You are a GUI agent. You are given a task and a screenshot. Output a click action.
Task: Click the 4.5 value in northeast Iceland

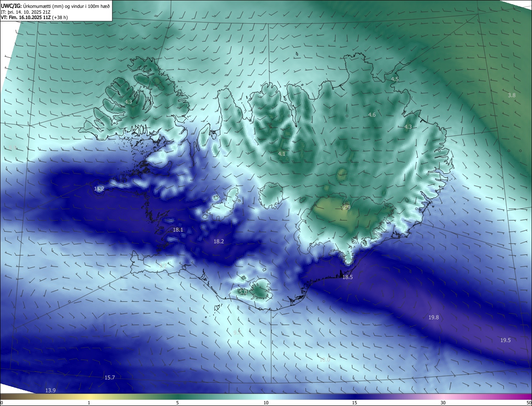[x=395, y=79]
